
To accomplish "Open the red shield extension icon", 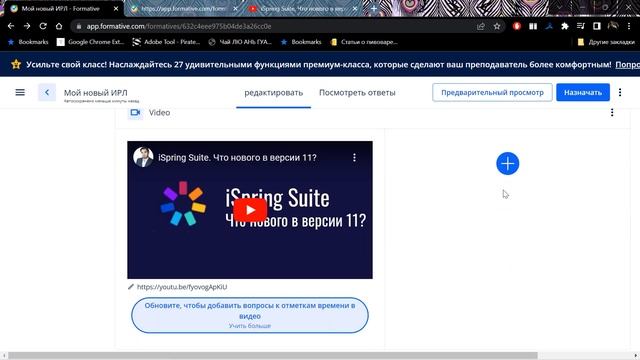I will (x=517, y=26).
